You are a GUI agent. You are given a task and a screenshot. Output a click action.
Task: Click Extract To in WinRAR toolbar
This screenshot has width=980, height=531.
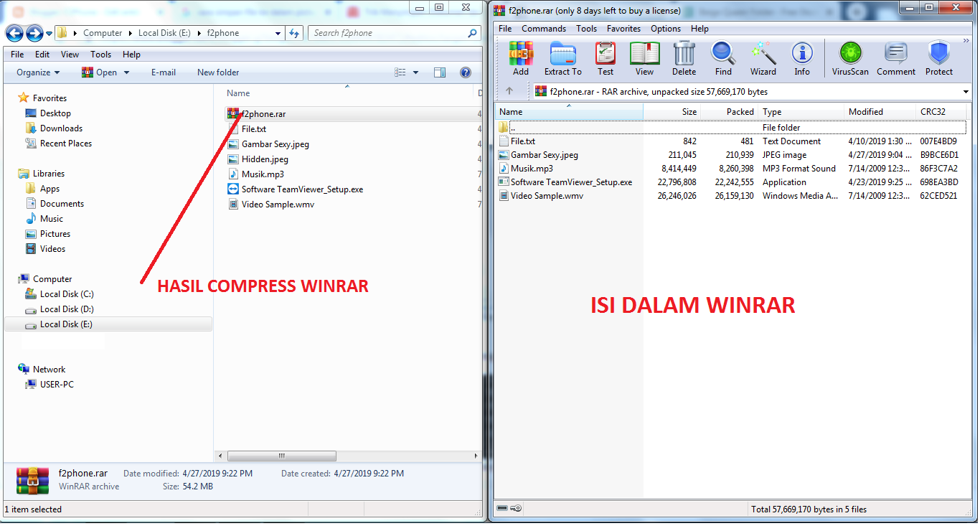tap(563, 58)
